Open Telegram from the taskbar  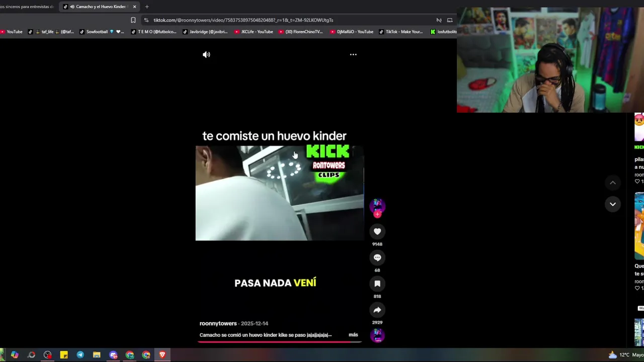coord(80,355)
